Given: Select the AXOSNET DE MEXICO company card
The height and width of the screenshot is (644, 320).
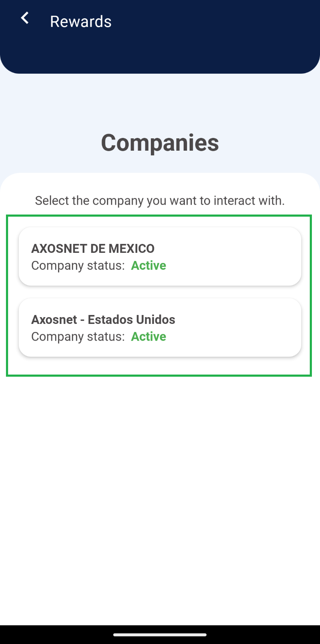Looking at the screenshot, I should 160,256.
